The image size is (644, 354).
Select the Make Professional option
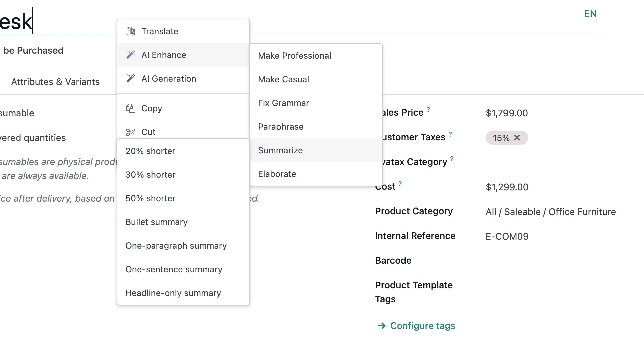295,56
